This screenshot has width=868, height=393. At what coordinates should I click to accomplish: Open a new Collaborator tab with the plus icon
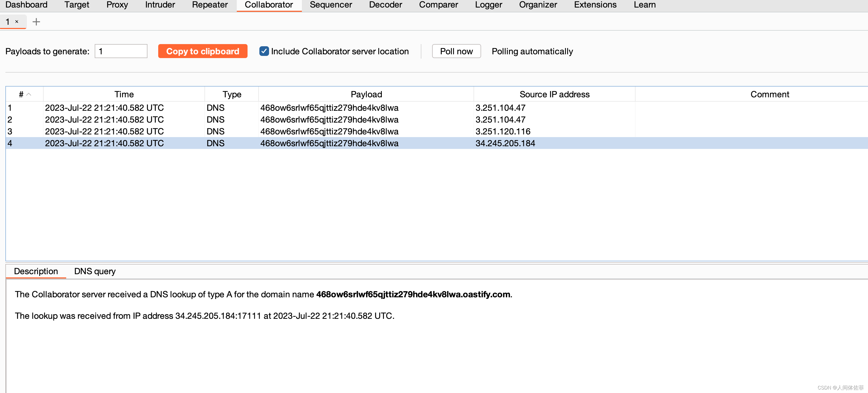[36, 22]
